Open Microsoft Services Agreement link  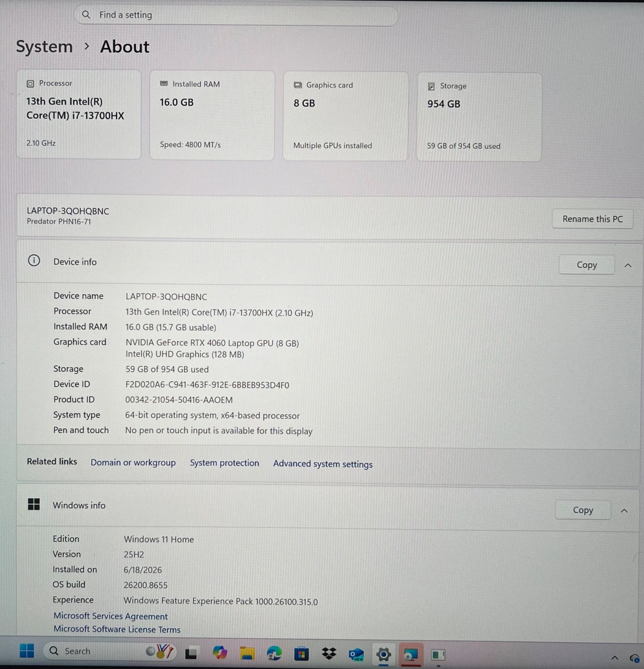point(110,616)
